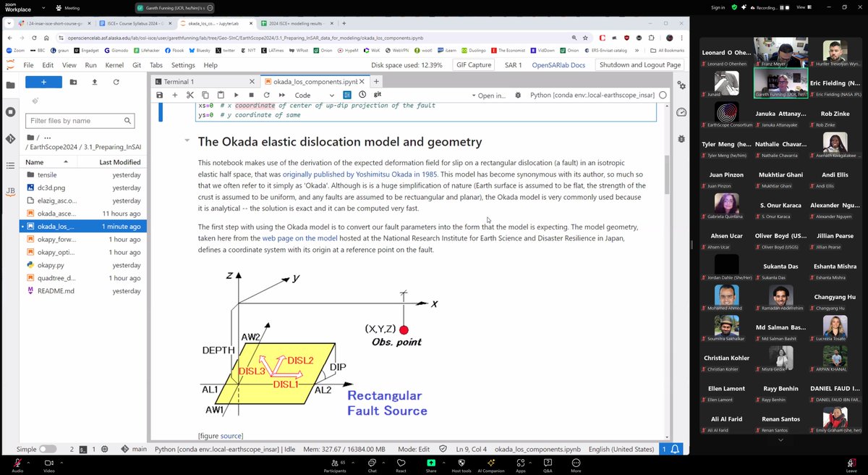Click the clock icon in notebook toolbar
This screenshot has width=868, height=475.
[362, 95]
